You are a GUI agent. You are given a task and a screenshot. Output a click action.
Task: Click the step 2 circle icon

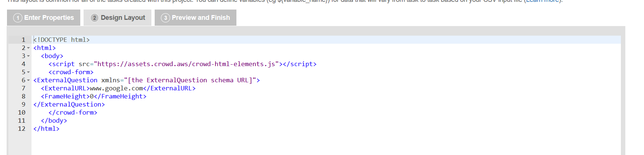point(95,18)
